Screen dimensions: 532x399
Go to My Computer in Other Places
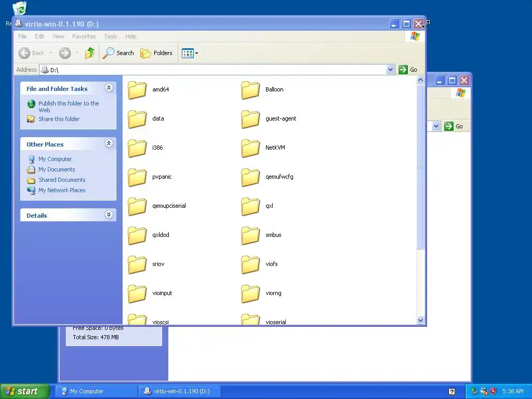[55, 159]
